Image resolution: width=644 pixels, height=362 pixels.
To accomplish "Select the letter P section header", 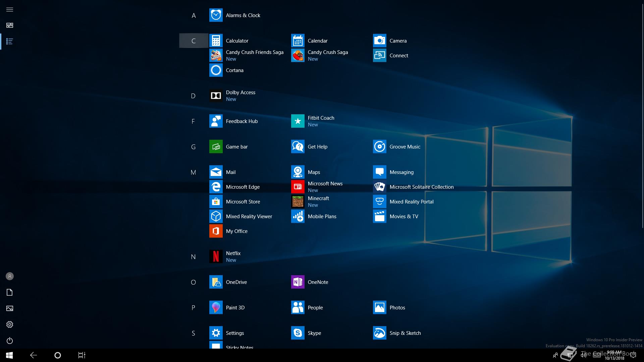I will pyautogui.click(x=194, y=308).
